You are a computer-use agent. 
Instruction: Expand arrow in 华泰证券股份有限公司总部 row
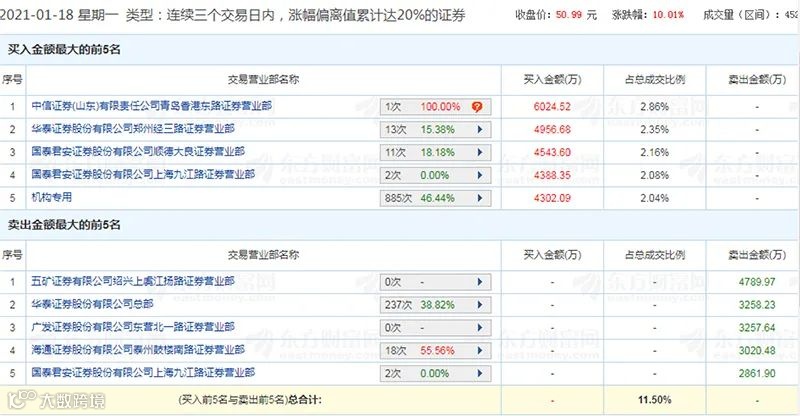click(x=480, y=305)
